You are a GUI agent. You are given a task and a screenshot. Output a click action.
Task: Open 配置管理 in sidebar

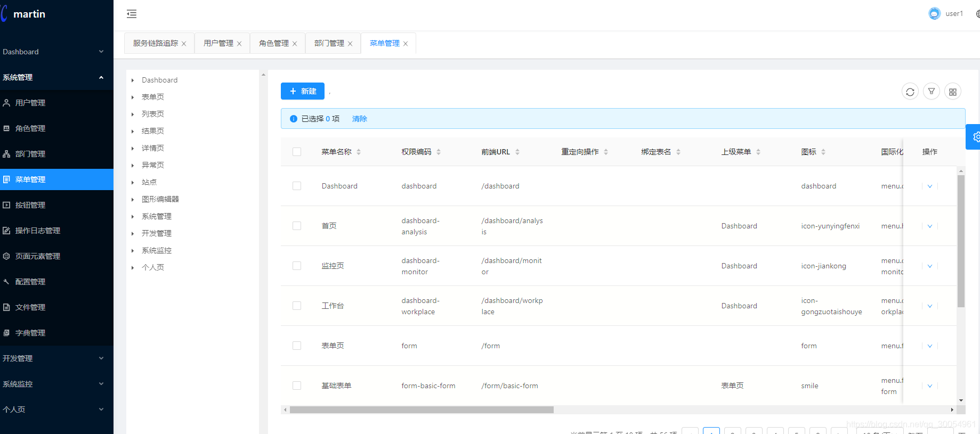click(56, 282)
